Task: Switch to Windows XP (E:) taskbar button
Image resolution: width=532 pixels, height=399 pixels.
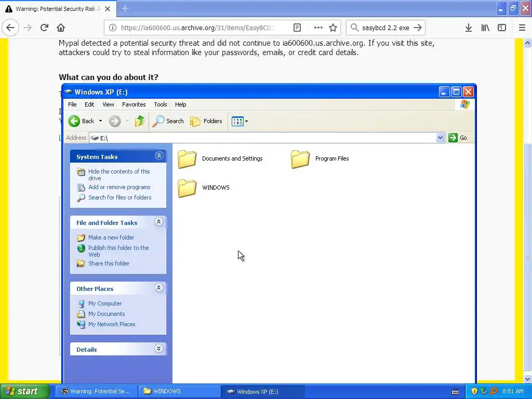Action: point(262,391)
